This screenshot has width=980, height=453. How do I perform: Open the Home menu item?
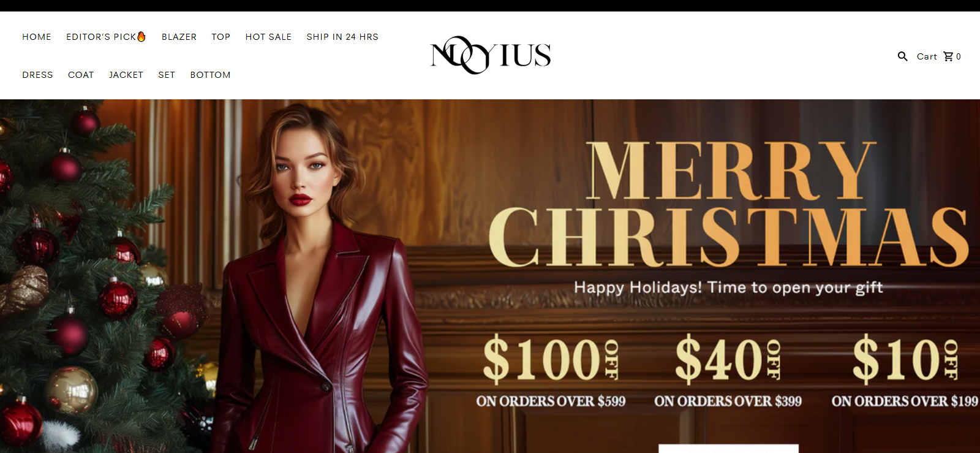tap(37, 37)
